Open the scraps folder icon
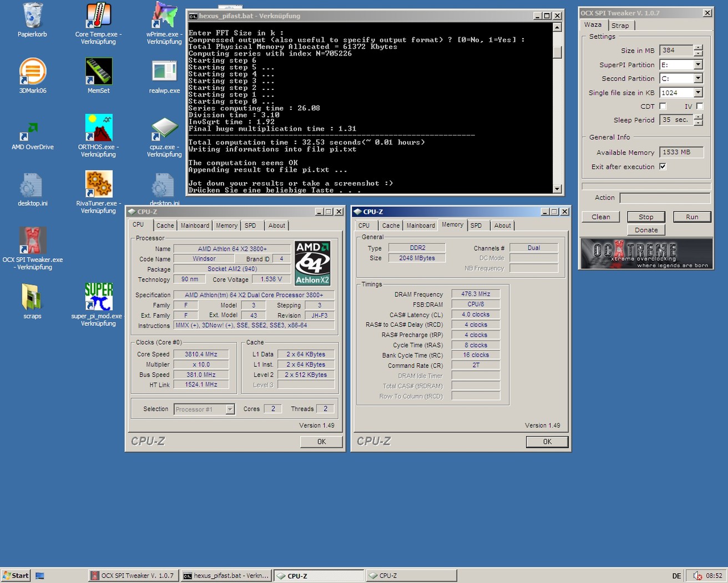The height and width of the screenshot is (583, 728). click(32, 297)
